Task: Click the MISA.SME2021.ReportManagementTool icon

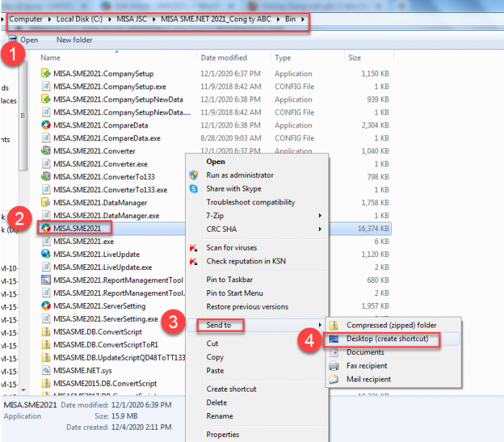Action: 46,280
